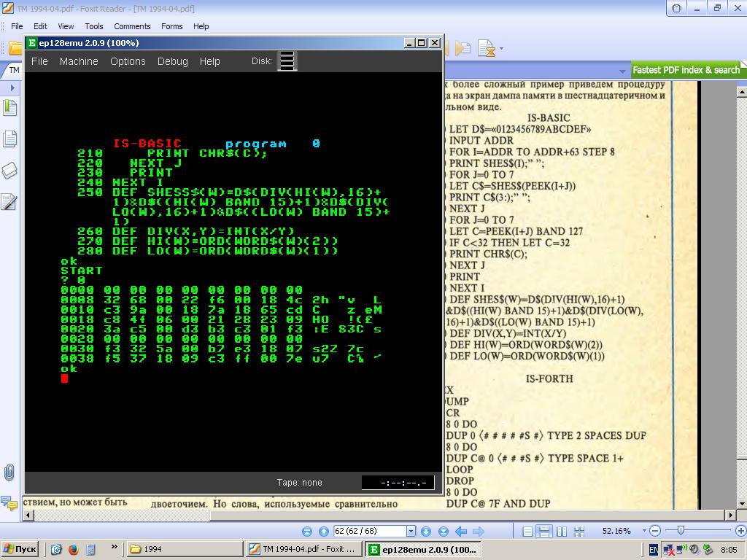Go to first page in Foxit
The image size is (747, 560).
(307, 531)
